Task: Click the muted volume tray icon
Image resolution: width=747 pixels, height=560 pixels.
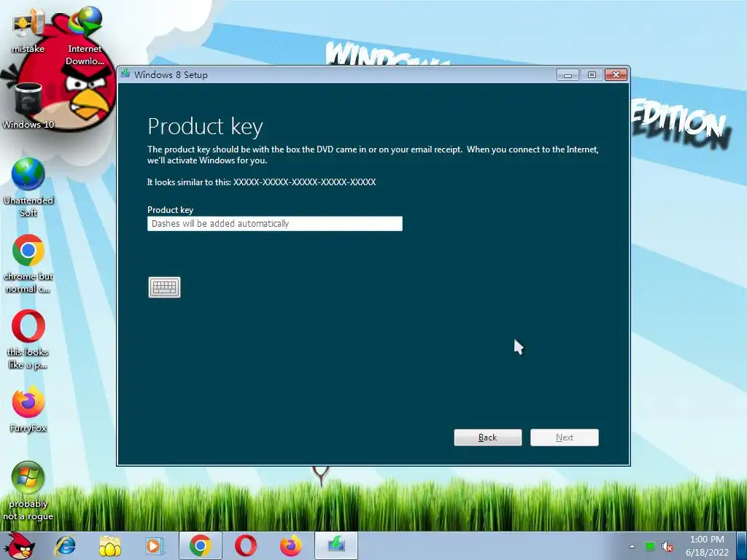Action: point(667,546)
